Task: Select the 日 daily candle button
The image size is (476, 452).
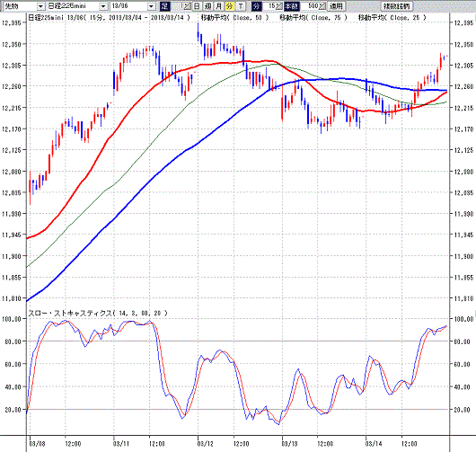Action: coord(197,6)
